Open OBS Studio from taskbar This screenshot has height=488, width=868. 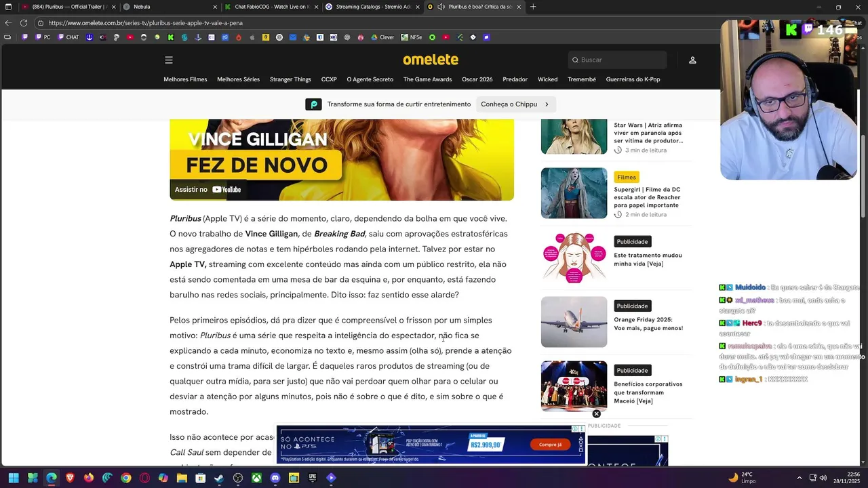click(238, 478)
